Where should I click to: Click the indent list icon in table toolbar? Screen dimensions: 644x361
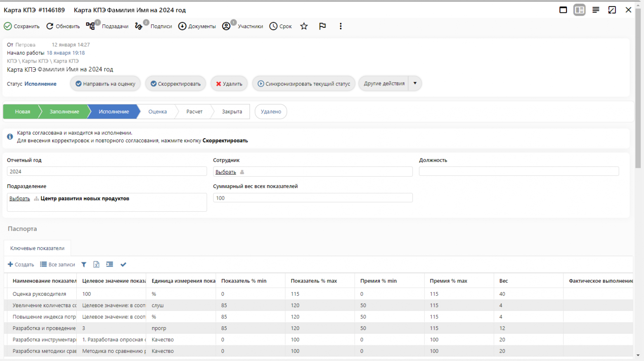click(x=109, y=264)
